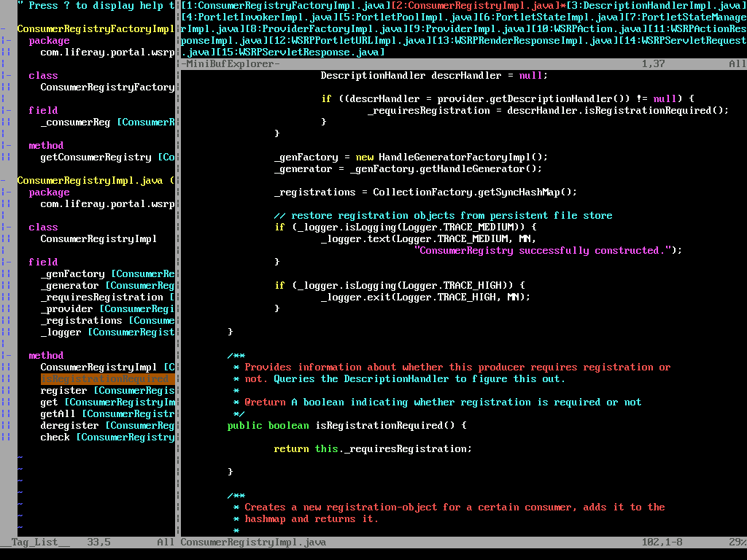Click the '@return A boolean indicating' comment line
747x560 pixels.
437,402
